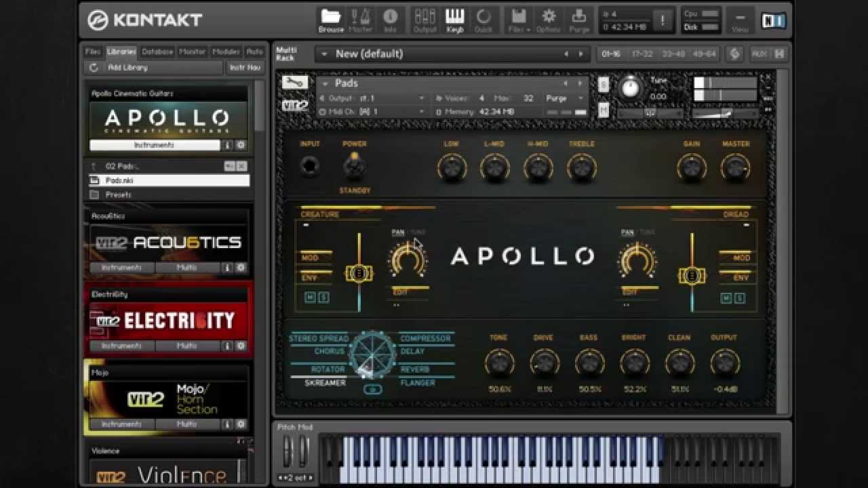Open the Info panel icon
Image resolution: width=868 pixels, height=488 pixels.
[391, 20]
